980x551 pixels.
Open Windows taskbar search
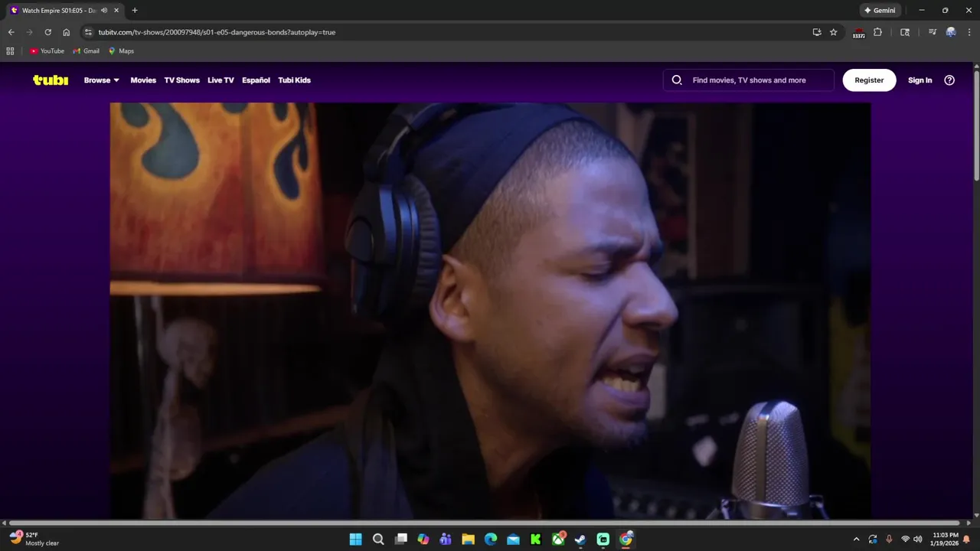[378, 540]
